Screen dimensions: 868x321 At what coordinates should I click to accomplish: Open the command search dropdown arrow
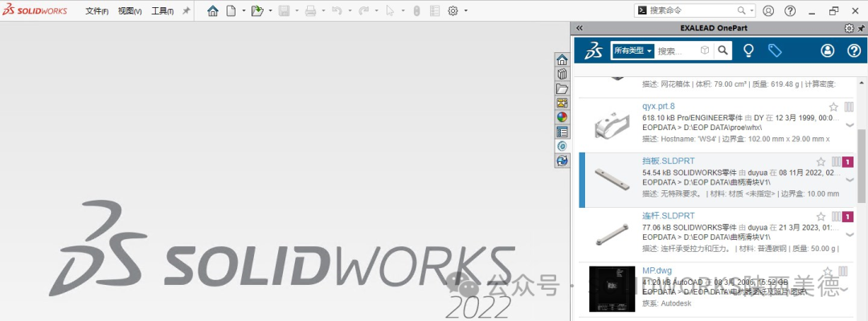click(x=751, y=10)
